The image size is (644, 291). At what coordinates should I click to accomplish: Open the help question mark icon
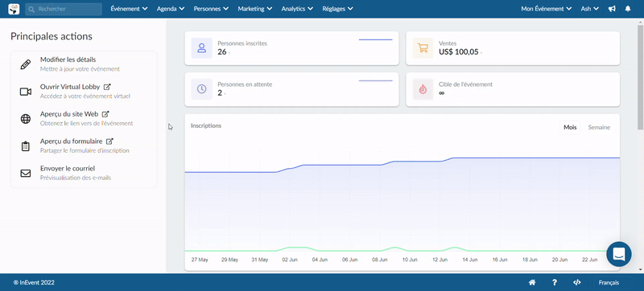click(555, 282)
